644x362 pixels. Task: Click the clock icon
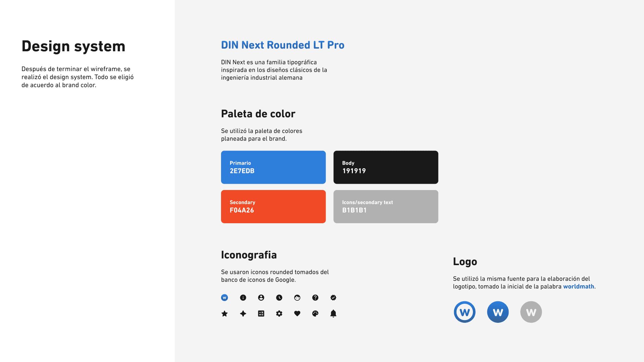click(279, 298)
